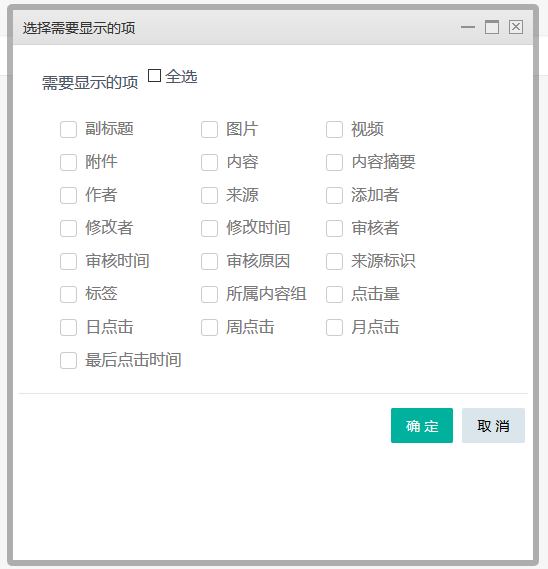Enable the 点击量 checkbox
548x569 pixels.
tap(334, 294)
